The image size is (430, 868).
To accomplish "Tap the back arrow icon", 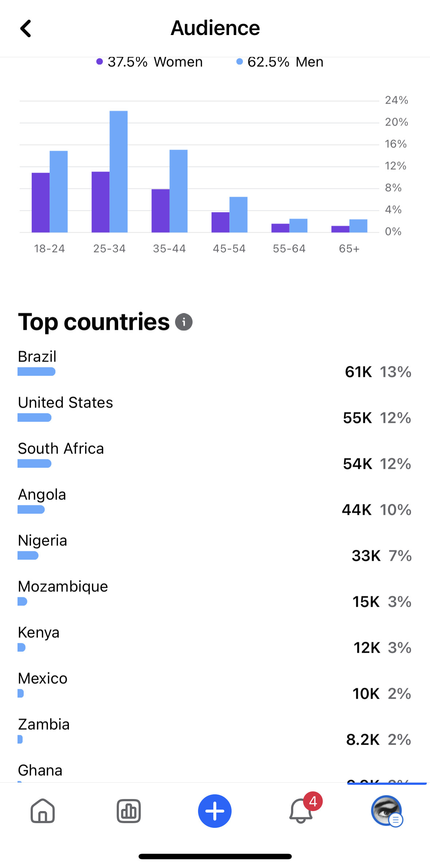I will (x=26, y=28).
